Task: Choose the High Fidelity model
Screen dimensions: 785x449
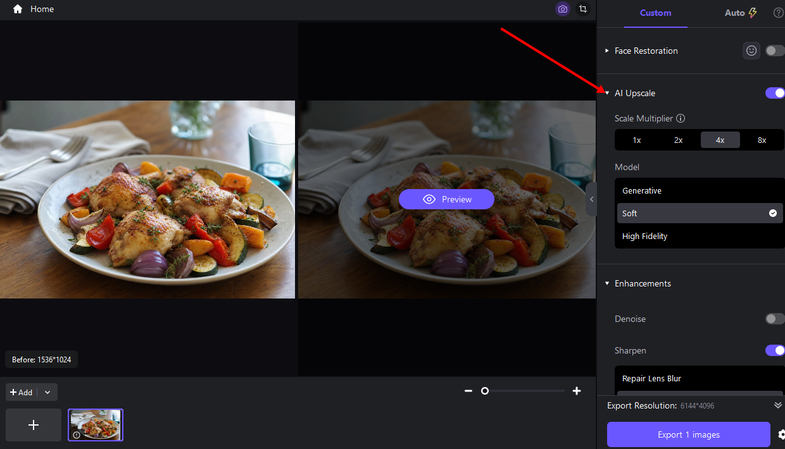Action: (699, 236)
